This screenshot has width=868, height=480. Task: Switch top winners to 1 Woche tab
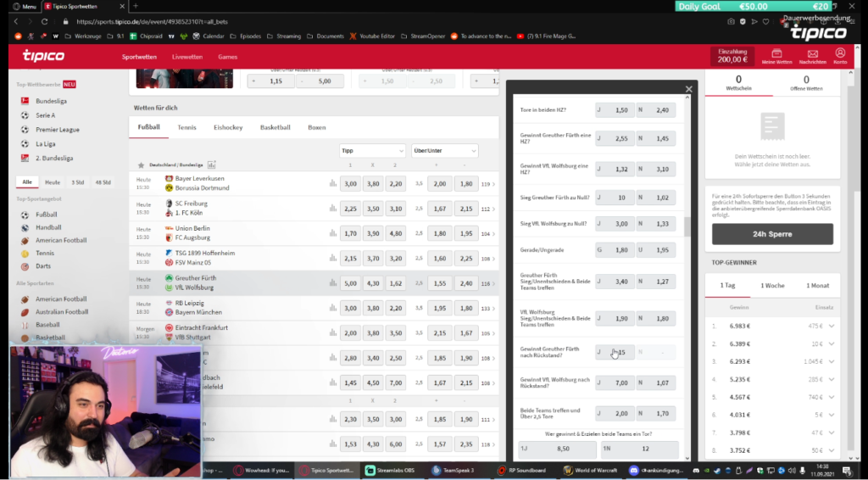coord(772,286)
